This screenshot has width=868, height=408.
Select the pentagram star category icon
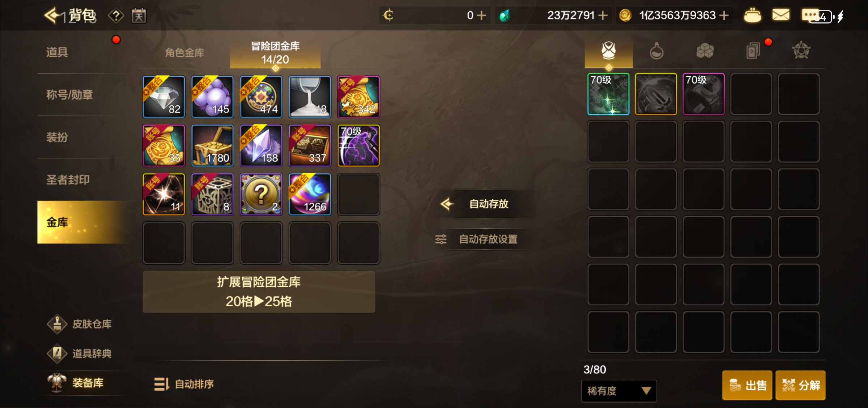[x=801, y=50]
